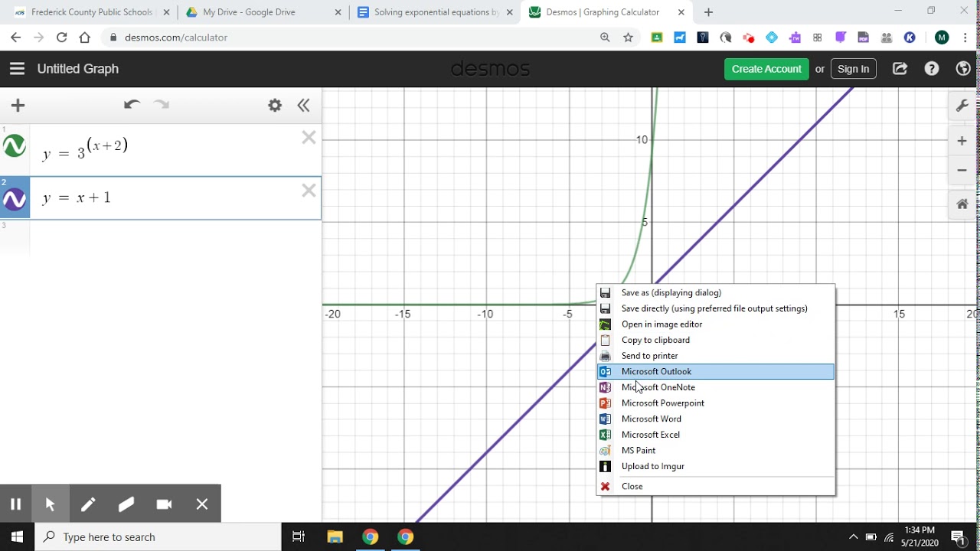Switch to Solving exponential equations tab
This screenshot has height=551, width=980.
(x=436, y=12)
